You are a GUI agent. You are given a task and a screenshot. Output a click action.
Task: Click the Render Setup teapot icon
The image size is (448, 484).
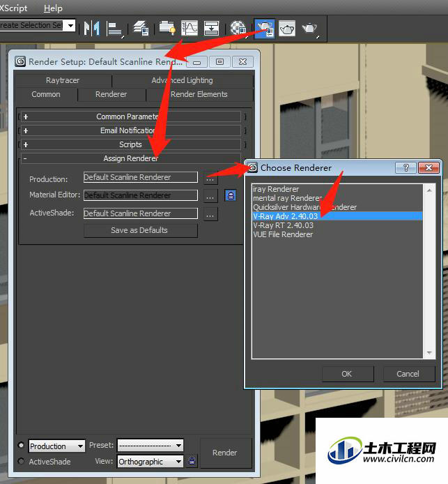265,29
